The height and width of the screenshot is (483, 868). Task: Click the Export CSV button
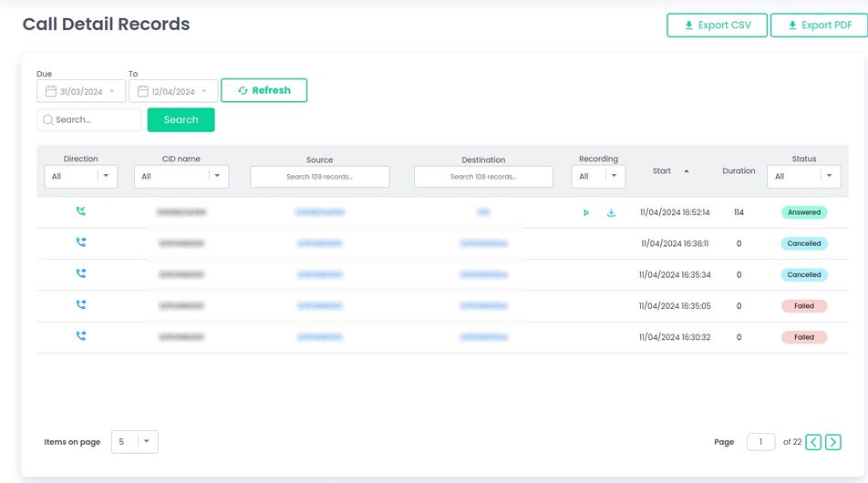coord(717,26)
